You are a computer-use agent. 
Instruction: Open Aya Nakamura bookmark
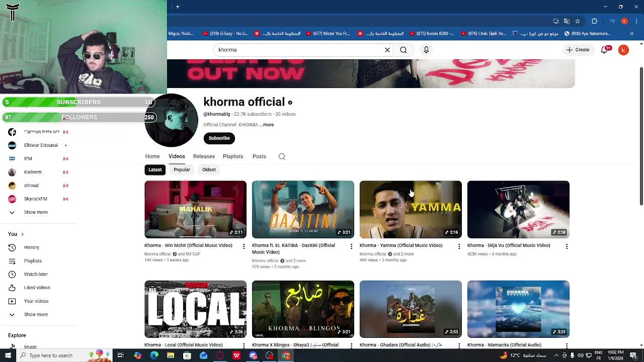(588, 34)
